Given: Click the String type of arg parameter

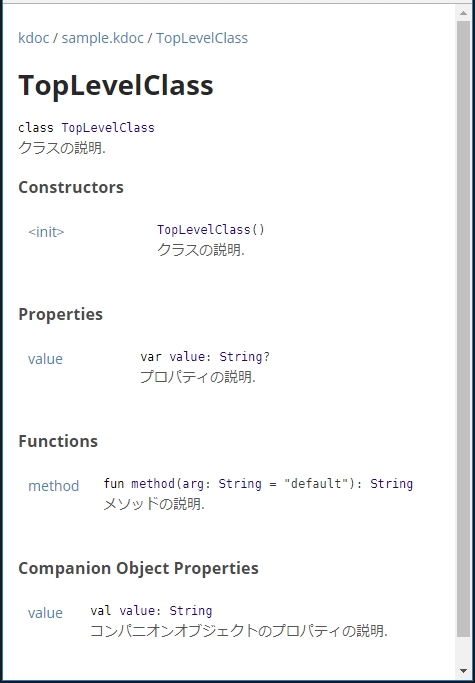Looking at the screenshot, I should [x=240, y=484].
